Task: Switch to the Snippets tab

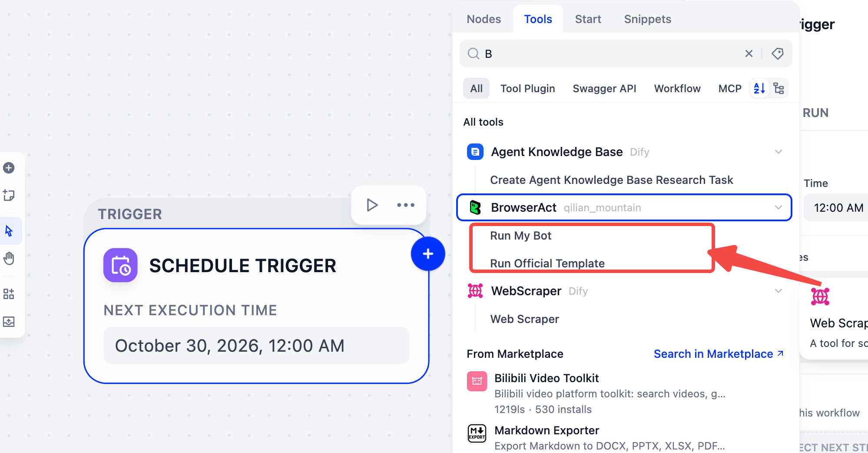Action: 648,19
